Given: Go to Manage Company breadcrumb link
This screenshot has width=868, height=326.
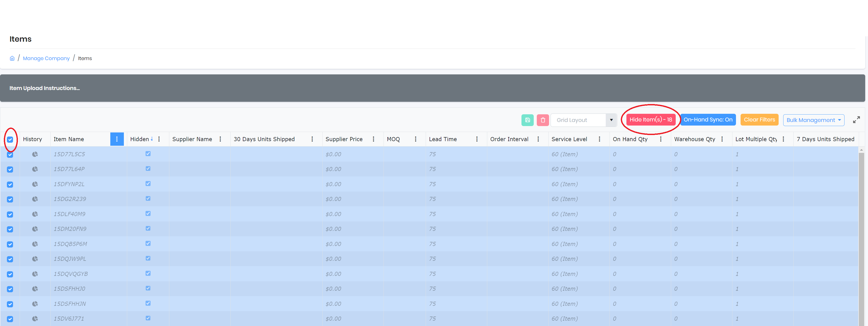Looking at the screenshot, I should (x=46, y=58).
